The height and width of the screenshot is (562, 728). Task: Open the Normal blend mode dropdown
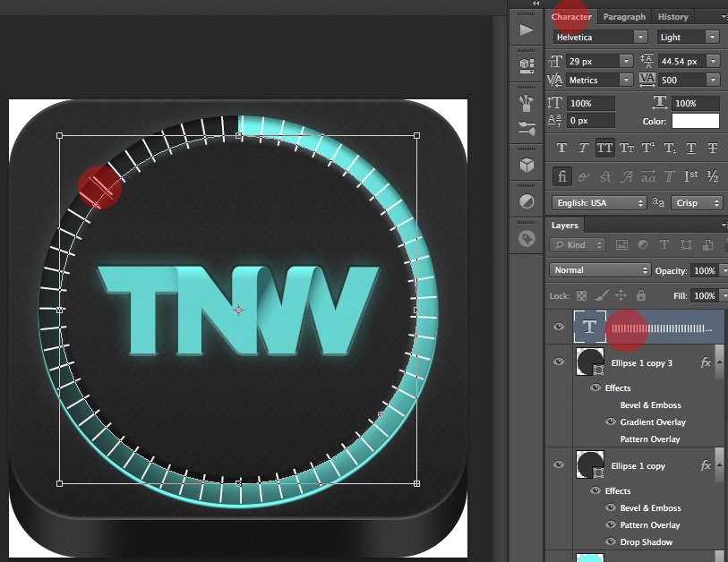click(600, 270)
